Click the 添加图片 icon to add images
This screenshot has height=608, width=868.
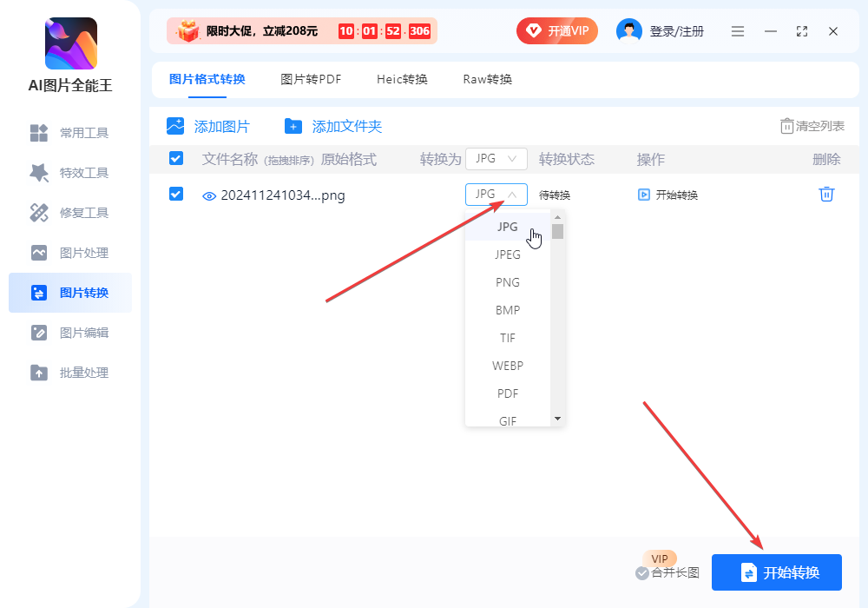click(x=176, y=126)
